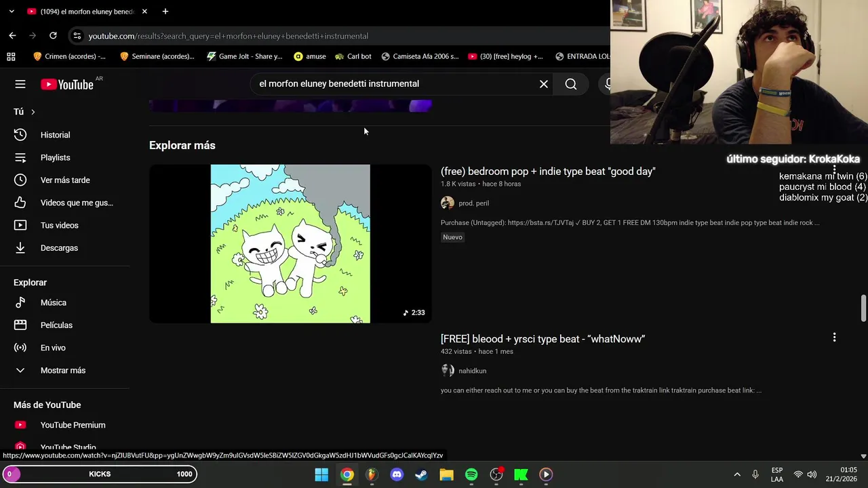
Task: Open Carl bot bookmark
Action: (353, 56)
